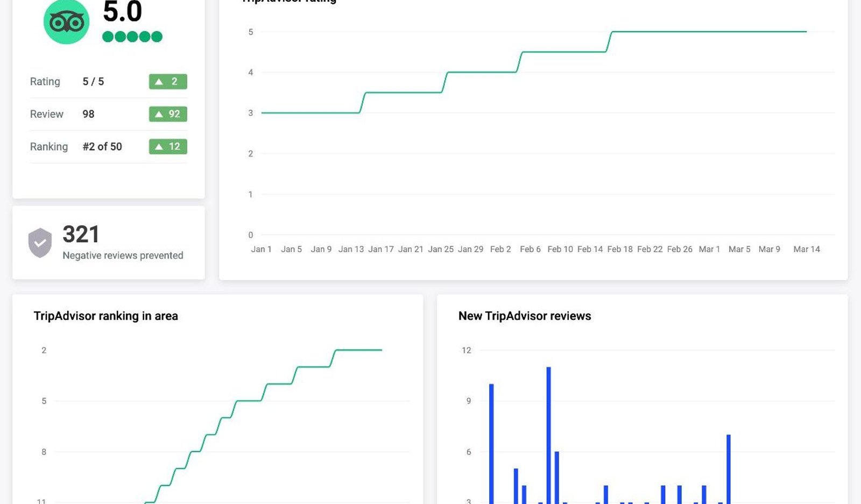
Task: Click the shield checkmark icon
Action: [x=40, y=243]
